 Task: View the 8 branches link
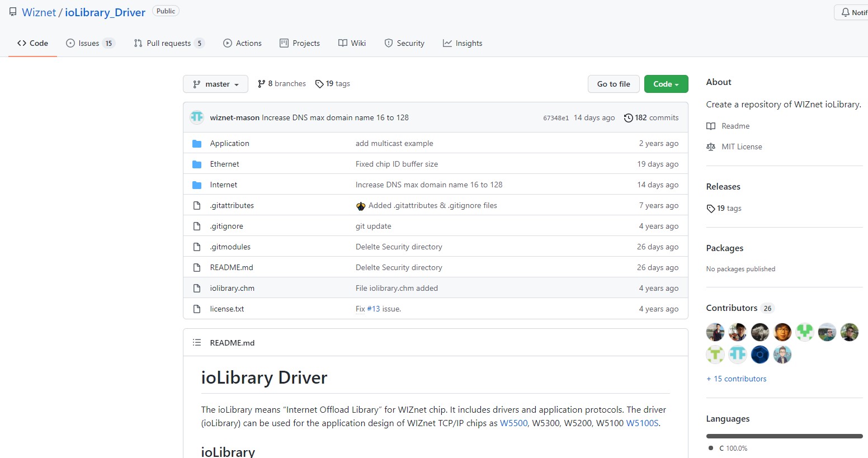click(281, 83)
